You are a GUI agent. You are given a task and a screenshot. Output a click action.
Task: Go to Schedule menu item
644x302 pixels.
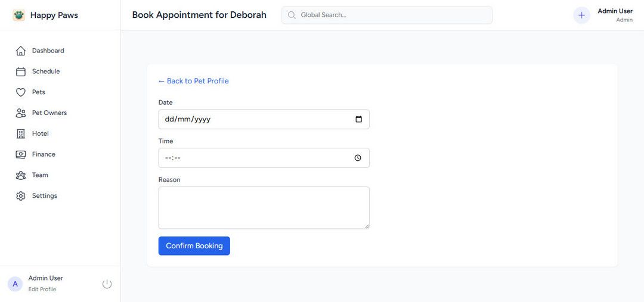(x=46, y=71)
